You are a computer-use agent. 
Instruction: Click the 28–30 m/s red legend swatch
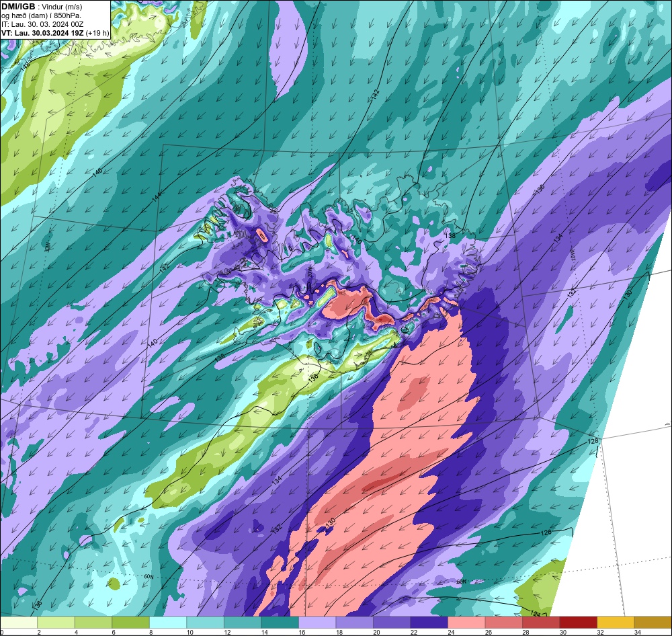coord(541,623)
